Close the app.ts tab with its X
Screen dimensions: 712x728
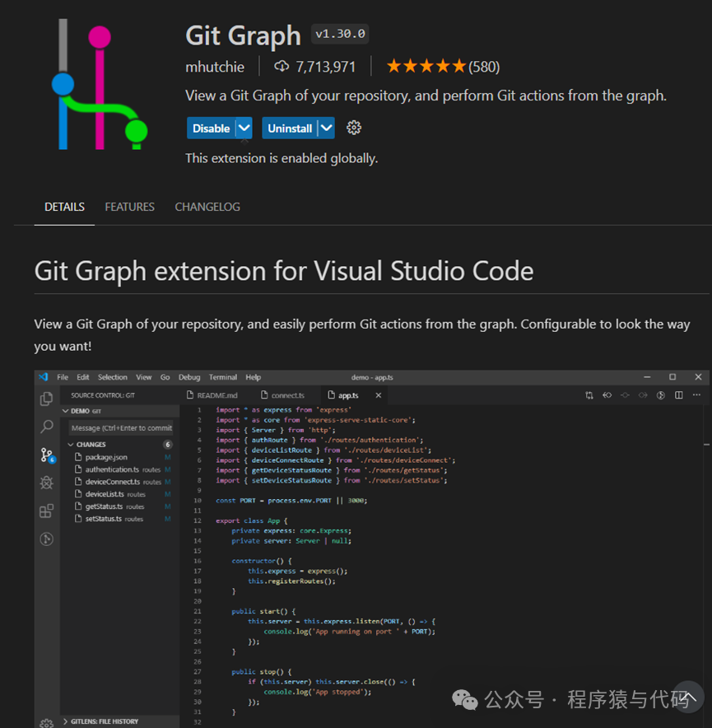click(379, 395)
